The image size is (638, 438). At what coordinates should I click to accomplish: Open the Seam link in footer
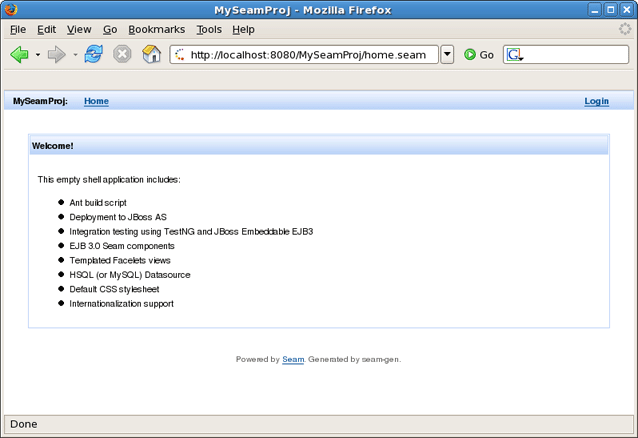click(x=293, y=359)
